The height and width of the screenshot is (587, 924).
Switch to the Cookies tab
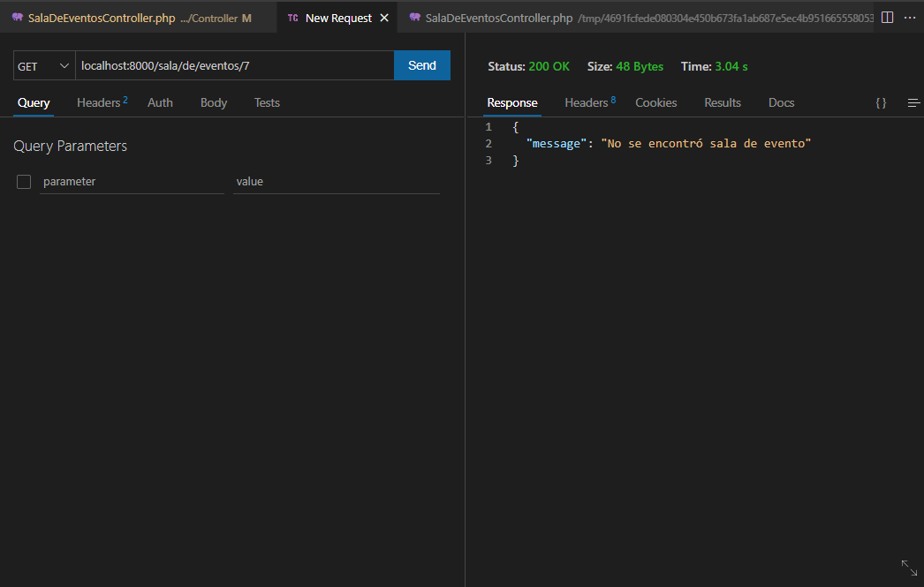coord(655,102)
